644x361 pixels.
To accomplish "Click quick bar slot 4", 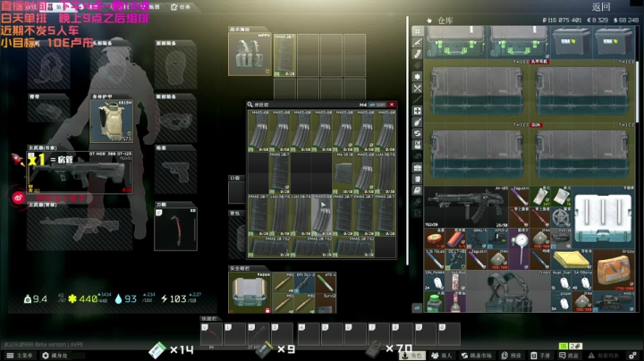I will [x=308, y=334].
